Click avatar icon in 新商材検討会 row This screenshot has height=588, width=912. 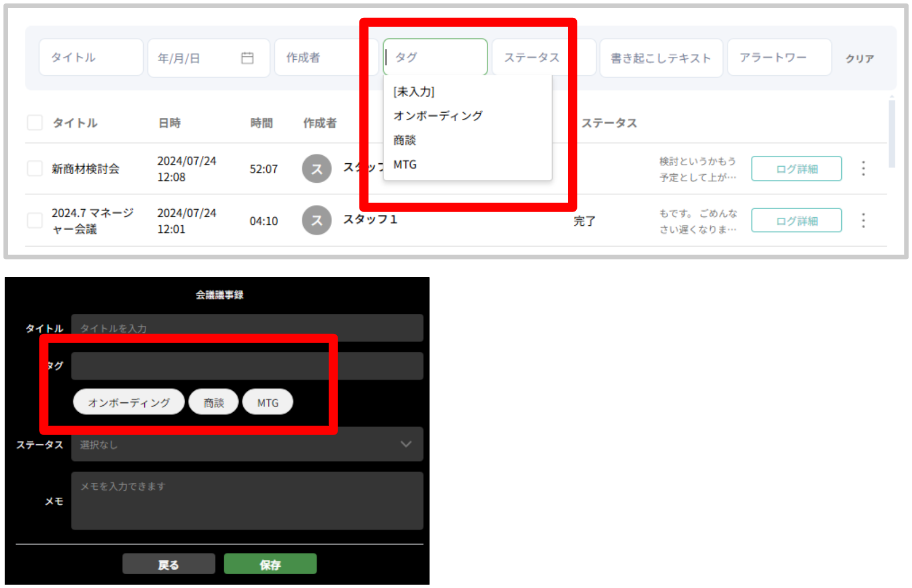[317, 168]
